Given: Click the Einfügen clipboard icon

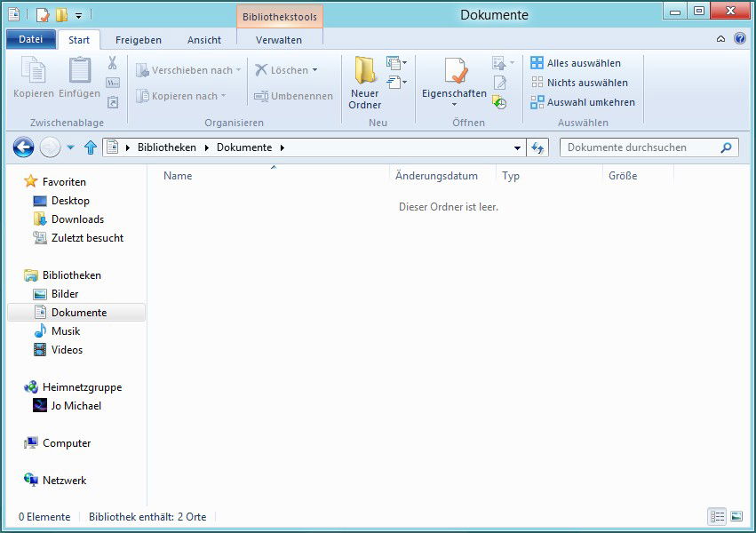Looking at the screenshot, I should (80, 70).
